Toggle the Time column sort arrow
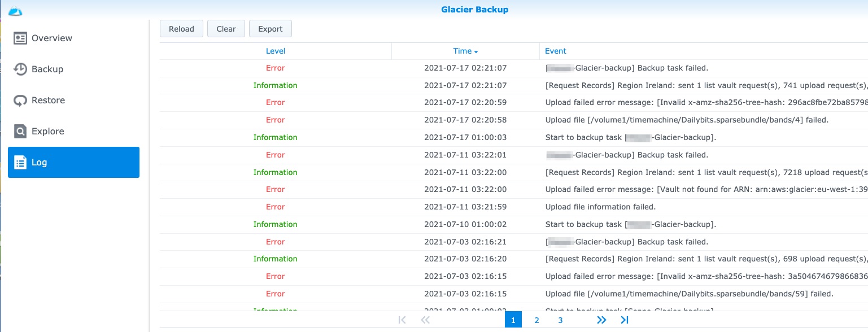868x332 pixels. pyautogui.click(x=476, y=51)
